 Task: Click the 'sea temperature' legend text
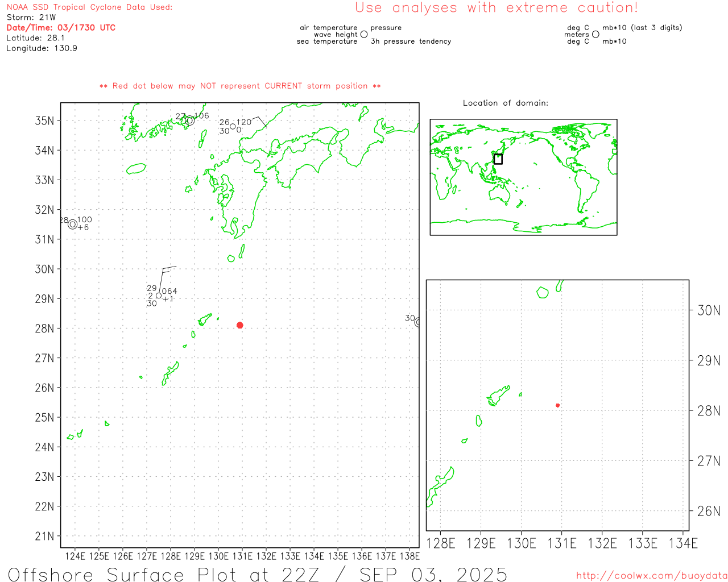coord(327,41)
